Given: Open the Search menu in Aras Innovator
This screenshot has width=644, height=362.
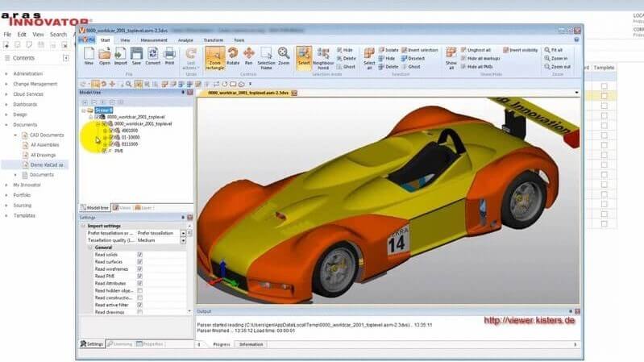Looking at the screenshot, I should point(58,35).
